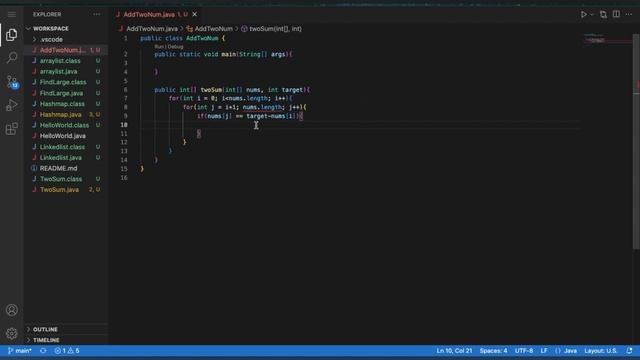This screenshot has height=360, width=640.
Task: Click the underlined nums.length on line 8
Action: (x=262, y=107)
